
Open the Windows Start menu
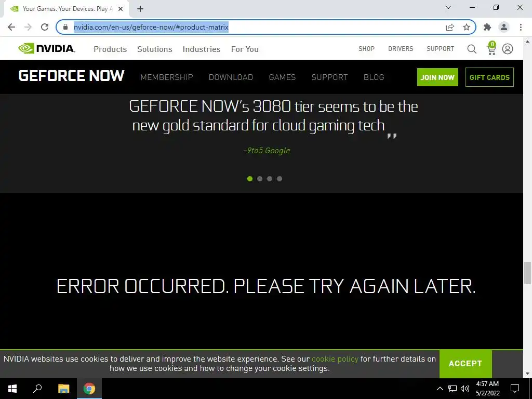[12, 389]
